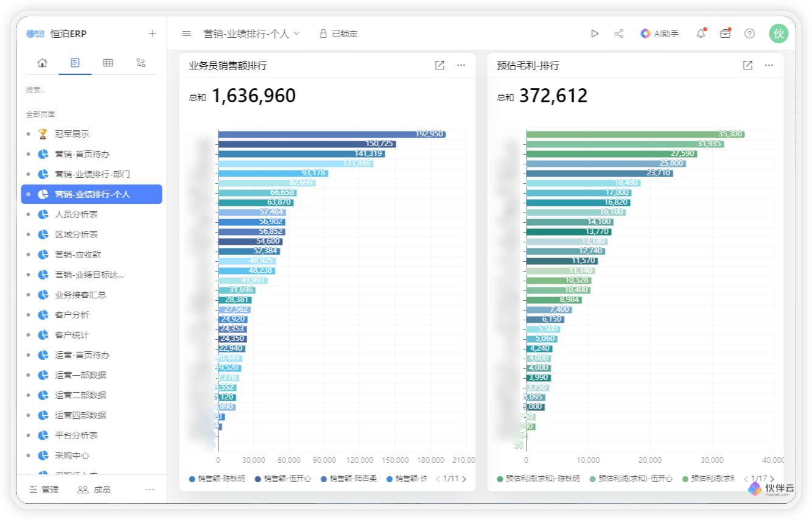The width and height of the screenshot is (812, 520).
Task: Open the 平台分析表 page
Action: point(91,435)
